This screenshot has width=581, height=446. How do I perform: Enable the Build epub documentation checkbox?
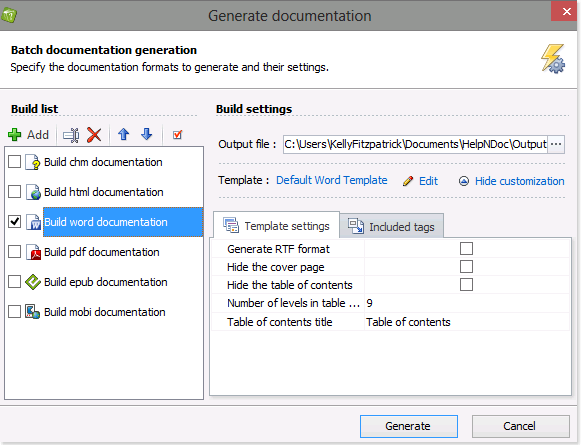pyautogui.click(x=14, y=282)
